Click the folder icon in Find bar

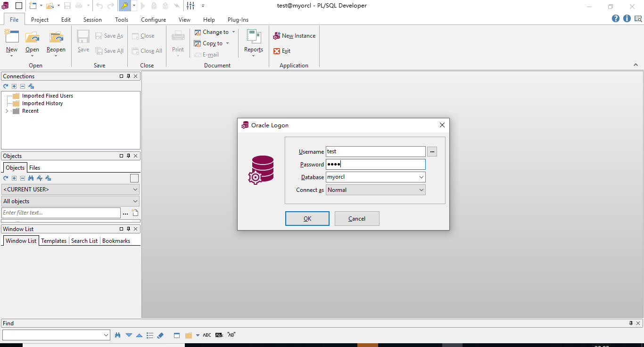click(189, 335)
